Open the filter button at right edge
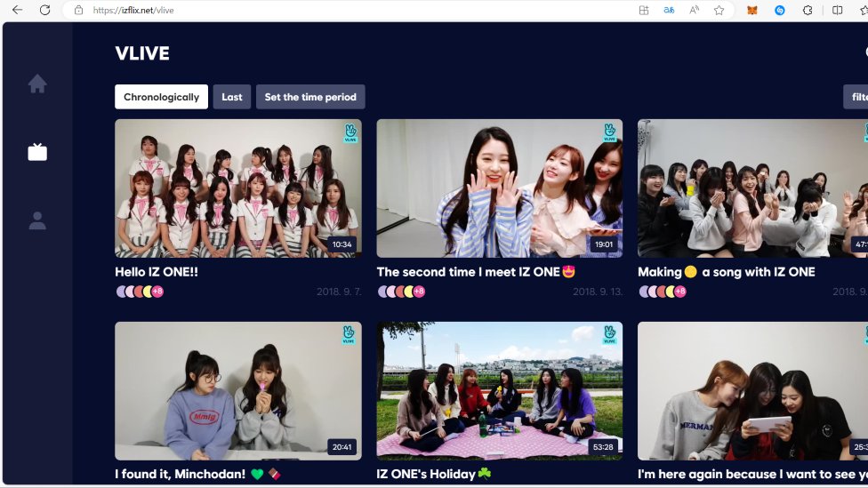Viewport: 868px width, 488px height. pyautogui.click(x=856, y=97)
